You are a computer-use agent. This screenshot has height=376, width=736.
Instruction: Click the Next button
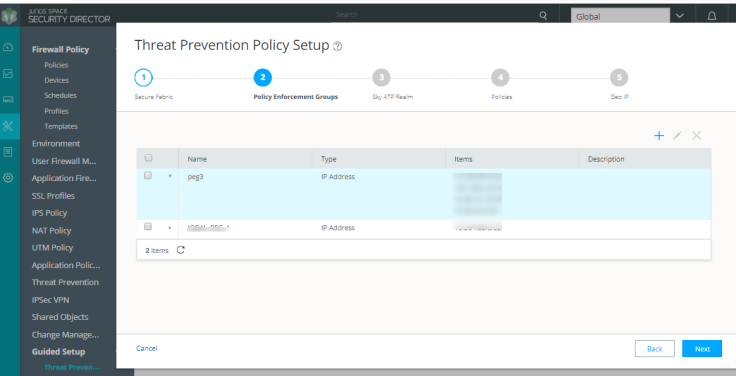click(702, 349)
